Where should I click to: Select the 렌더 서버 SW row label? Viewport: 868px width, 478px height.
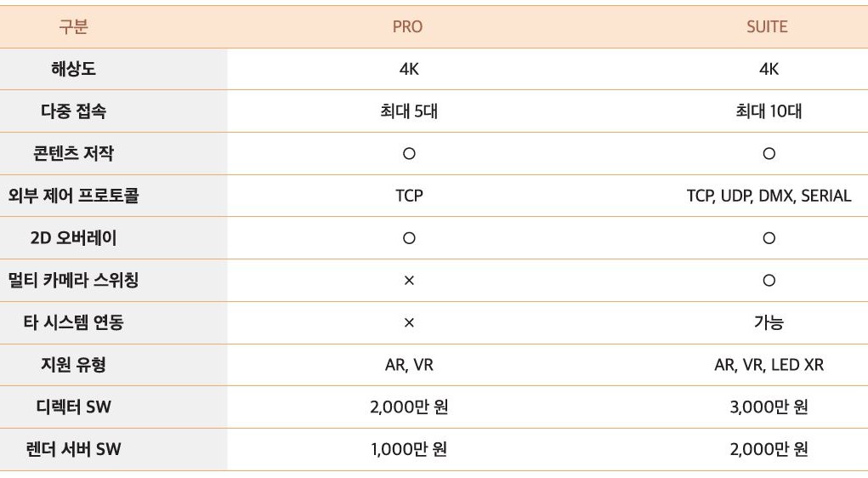point(73,449)
